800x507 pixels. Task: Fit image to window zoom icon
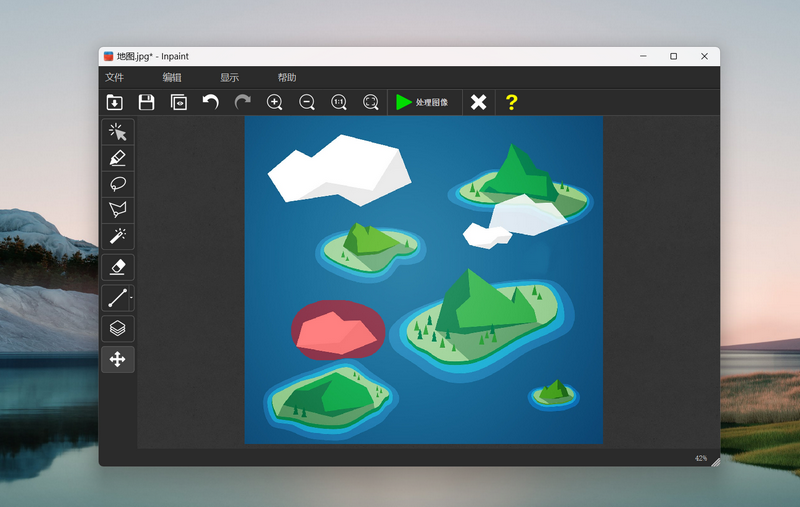pos(371,103)
